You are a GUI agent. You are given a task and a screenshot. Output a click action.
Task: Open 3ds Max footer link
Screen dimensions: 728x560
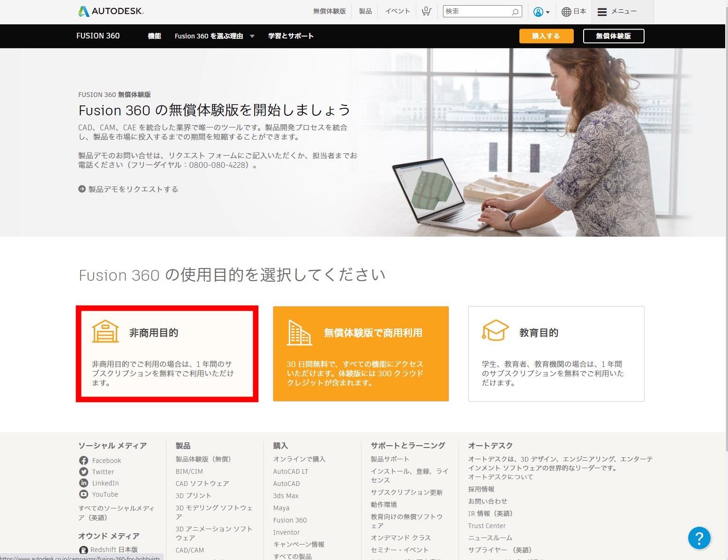(x=286, y=496)
